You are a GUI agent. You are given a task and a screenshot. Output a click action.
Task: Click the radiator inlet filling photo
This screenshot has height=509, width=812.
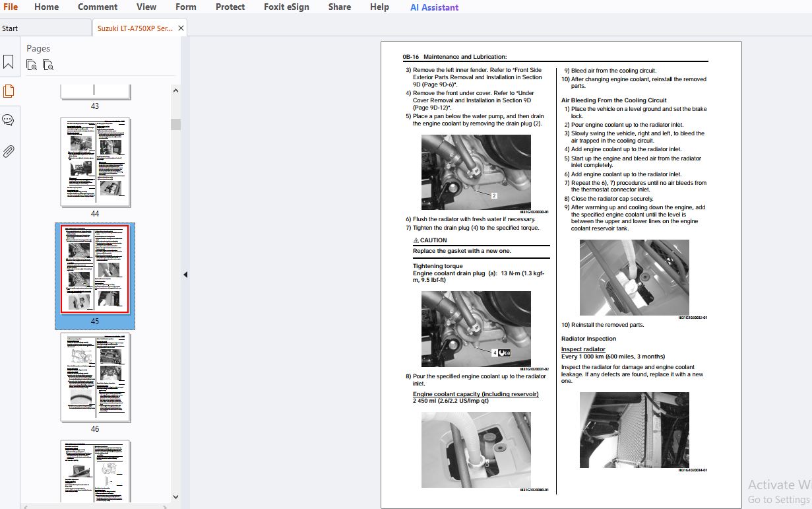[x=476, y=450]
